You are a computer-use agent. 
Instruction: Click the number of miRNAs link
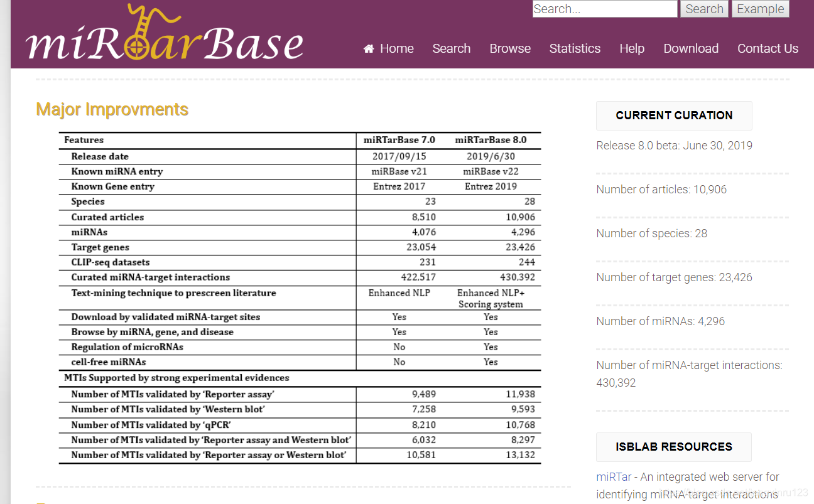(x=660, y=321)
